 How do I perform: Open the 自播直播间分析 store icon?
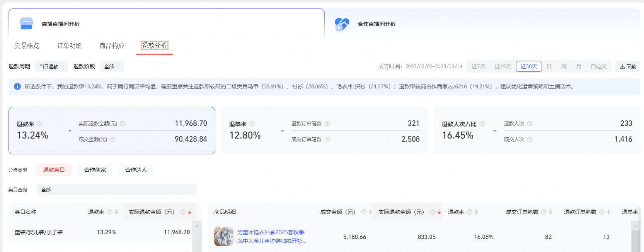[x=26, y=24]
